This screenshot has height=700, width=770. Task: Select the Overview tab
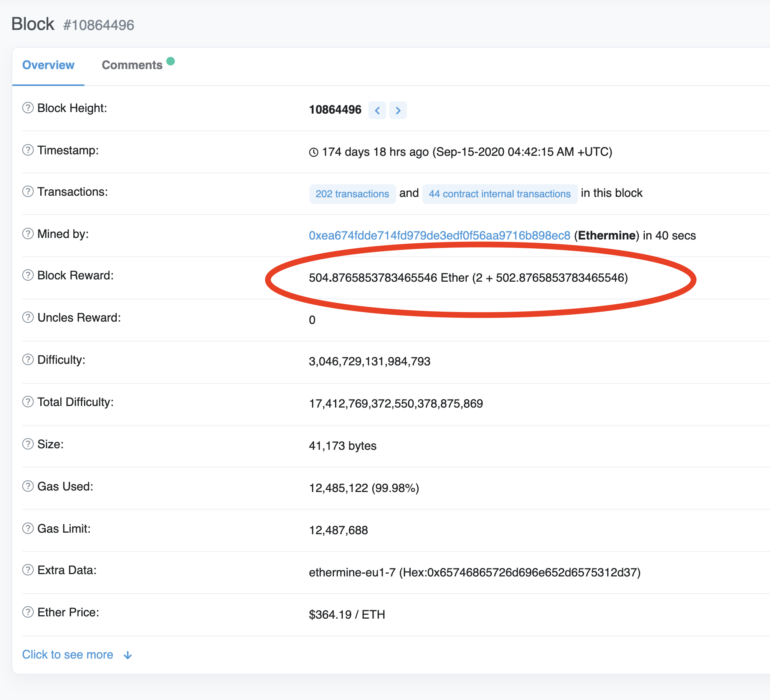click(48, 65)
